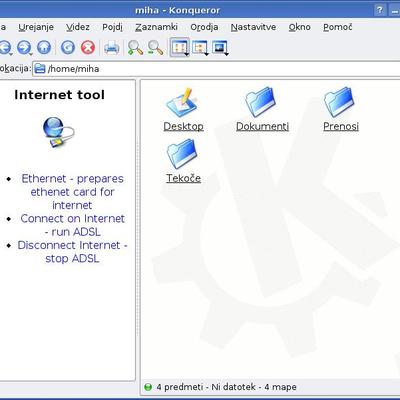Click the location field showing /home/miha
The height and width of the screenshot is (400, 400).
[217, 69]
